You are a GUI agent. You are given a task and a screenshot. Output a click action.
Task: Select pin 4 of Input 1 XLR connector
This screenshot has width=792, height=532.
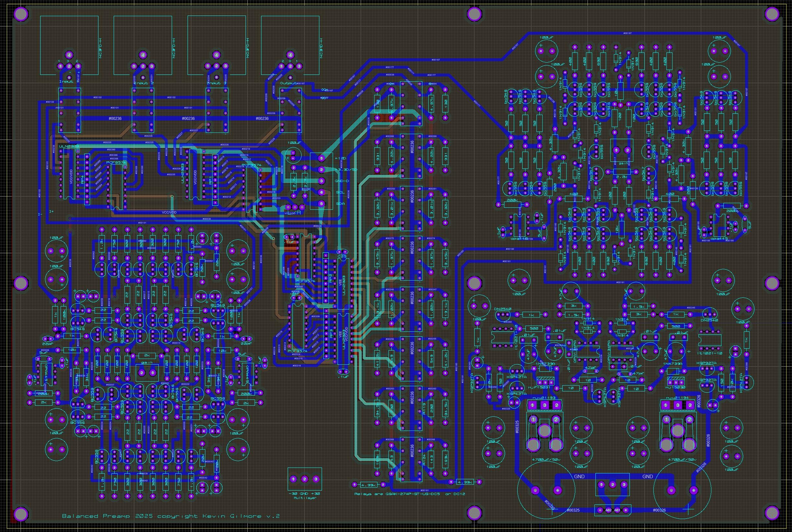point(69,55)
